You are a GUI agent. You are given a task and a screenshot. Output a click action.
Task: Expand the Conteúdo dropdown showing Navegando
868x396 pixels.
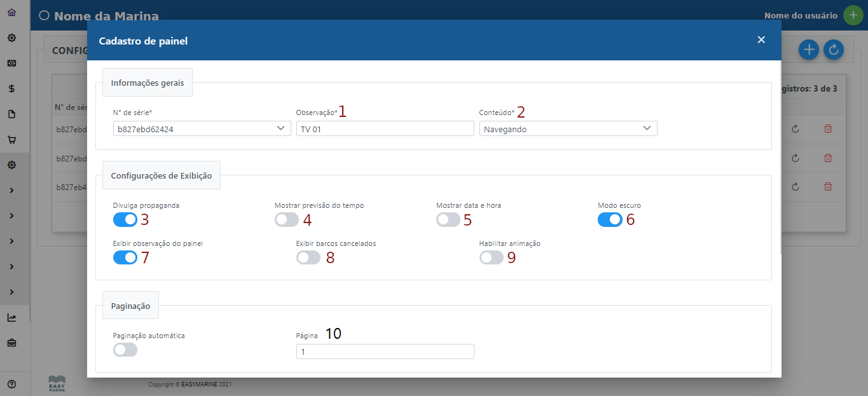[x=568, y=129]
